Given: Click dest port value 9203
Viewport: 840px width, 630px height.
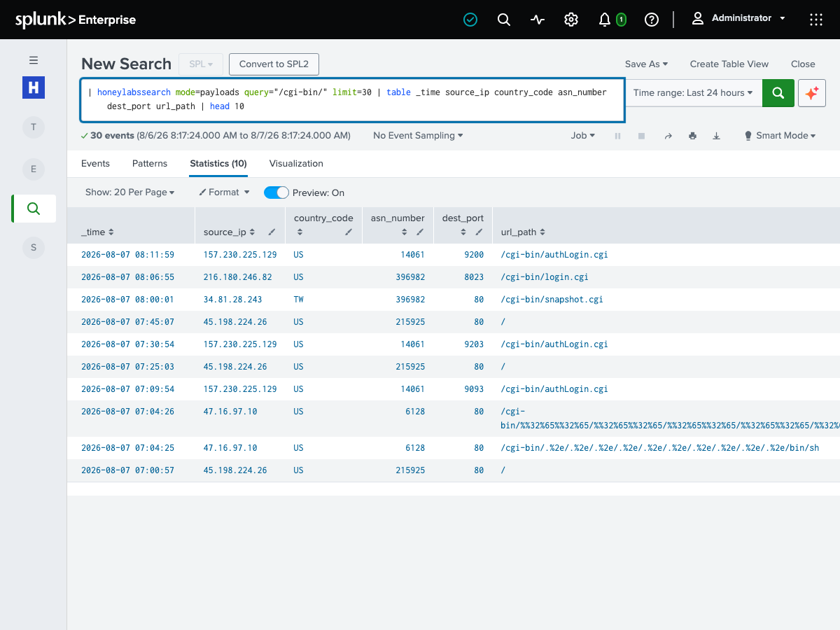Looking at the screenshot, I should pos(473,344).
